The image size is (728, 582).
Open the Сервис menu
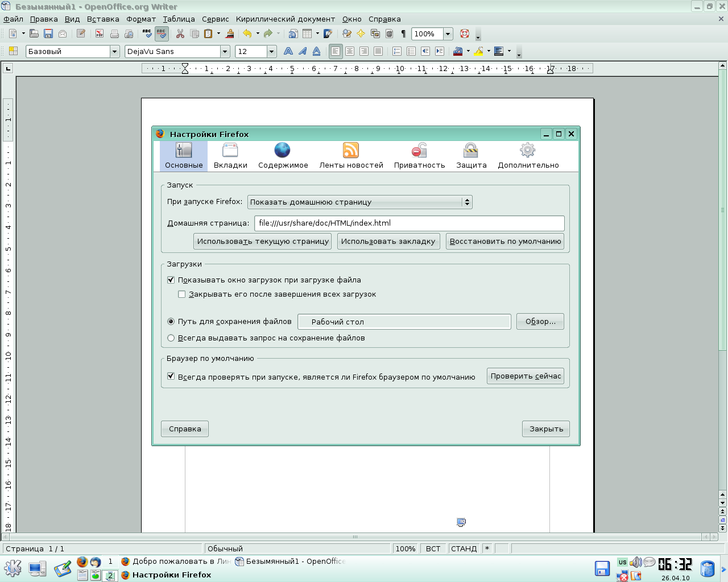tap(216, 19)
